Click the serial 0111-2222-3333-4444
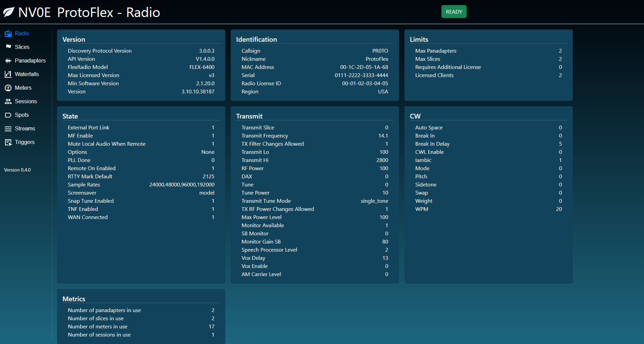Screen dimensions: 644x344 [x=361, y=75]
